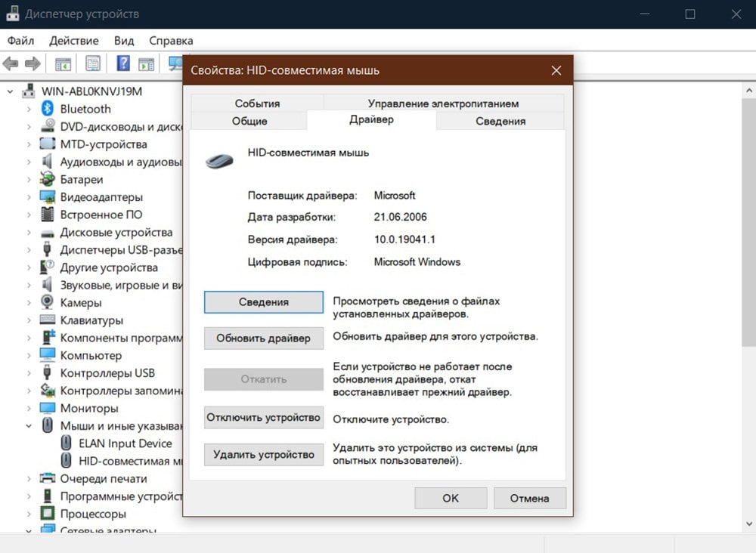756x553 pixels.
Task: Click the Дисковые устройства drive icon
Action: [x=47, y=233]
